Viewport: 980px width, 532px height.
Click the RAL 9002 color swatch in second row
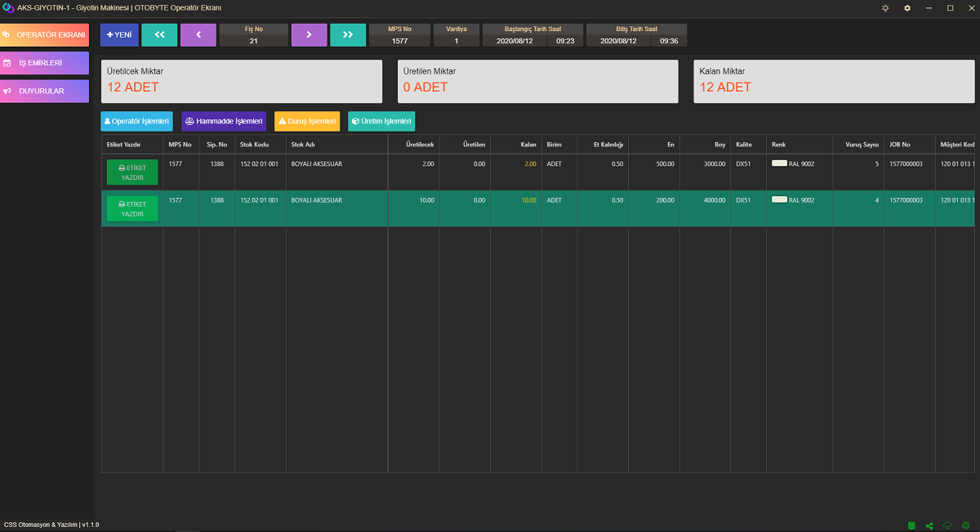(x=779, y=199)
